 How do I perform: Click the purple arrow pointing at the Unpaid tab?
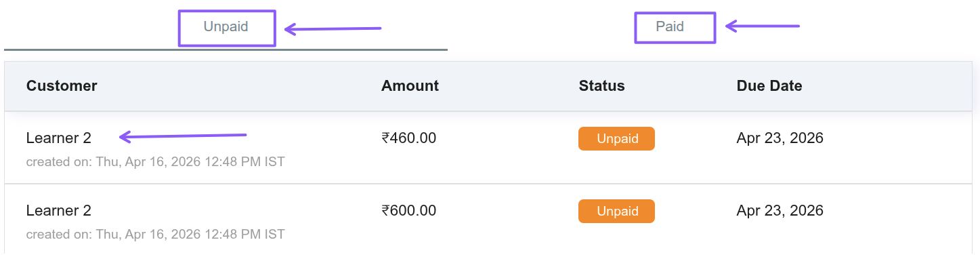click(333, 29)
